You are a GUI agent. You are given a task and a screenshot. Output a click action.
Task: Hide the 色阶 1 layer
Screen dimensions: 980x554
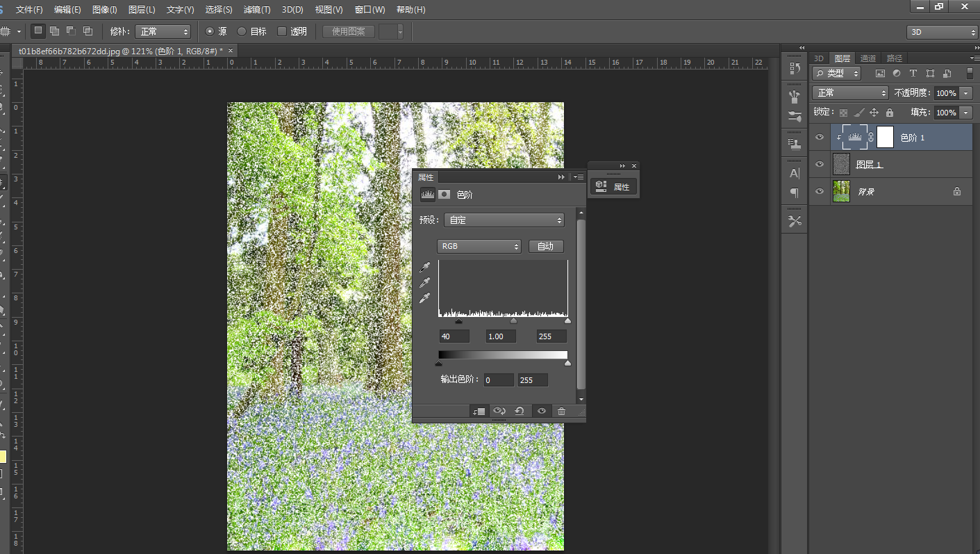click(x=820, y=138)
